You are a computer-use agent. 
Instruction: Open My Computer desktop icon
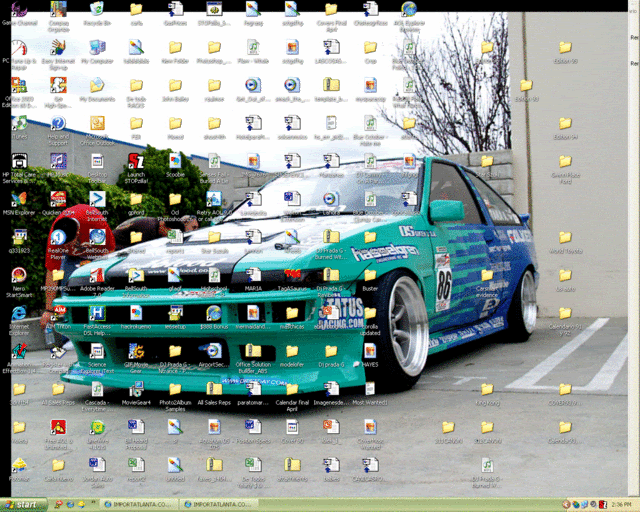click(x=97, y=47)
